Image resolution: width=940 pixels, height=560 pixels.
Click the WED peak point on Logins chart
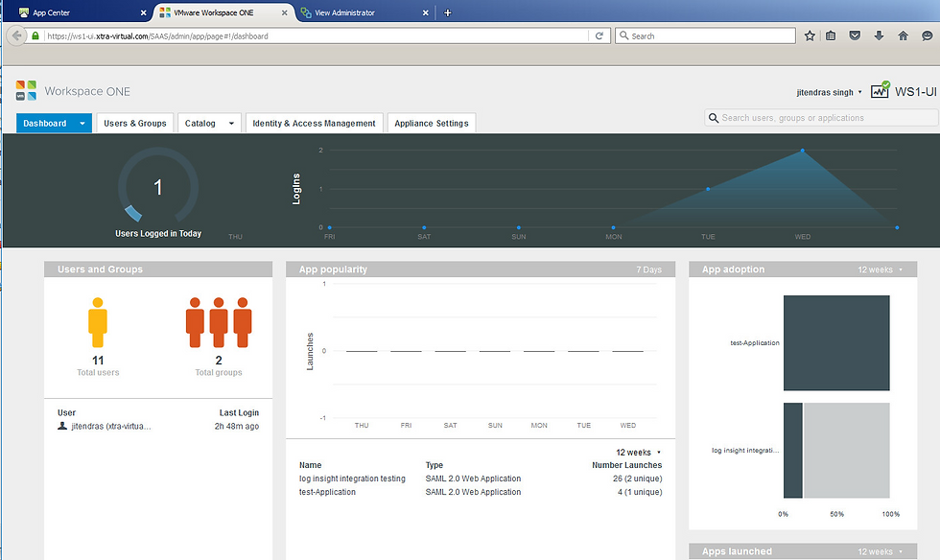tap(802, 151)
